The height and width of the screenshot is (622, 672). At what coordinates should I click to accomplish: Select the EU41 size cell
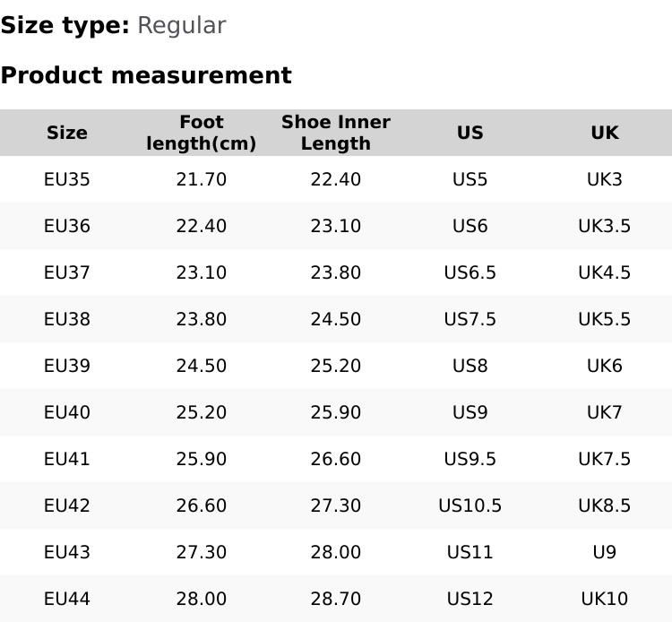coord(67,459)
